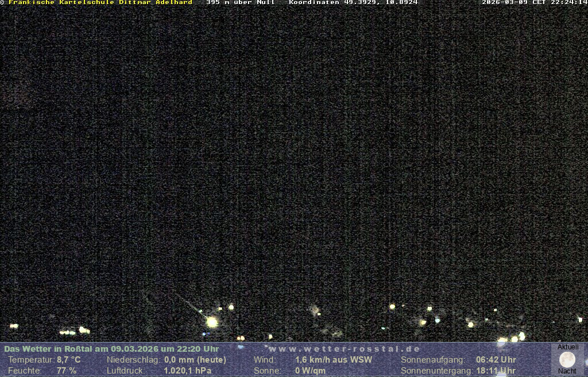Click the Koordinaten 49.3929, 10.8924 text
588x377 pixels.
tap(353, 2)
